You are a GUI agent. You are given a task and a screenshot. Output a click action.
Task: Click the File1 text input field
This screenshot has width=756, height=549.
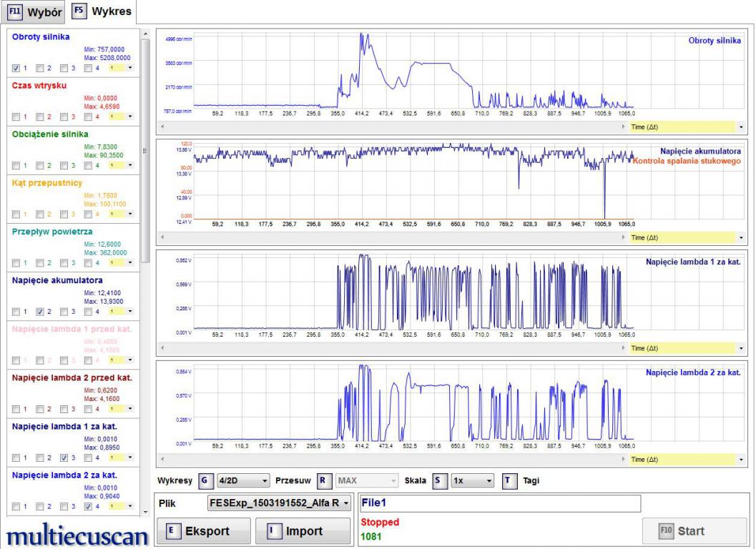[499, 503]
